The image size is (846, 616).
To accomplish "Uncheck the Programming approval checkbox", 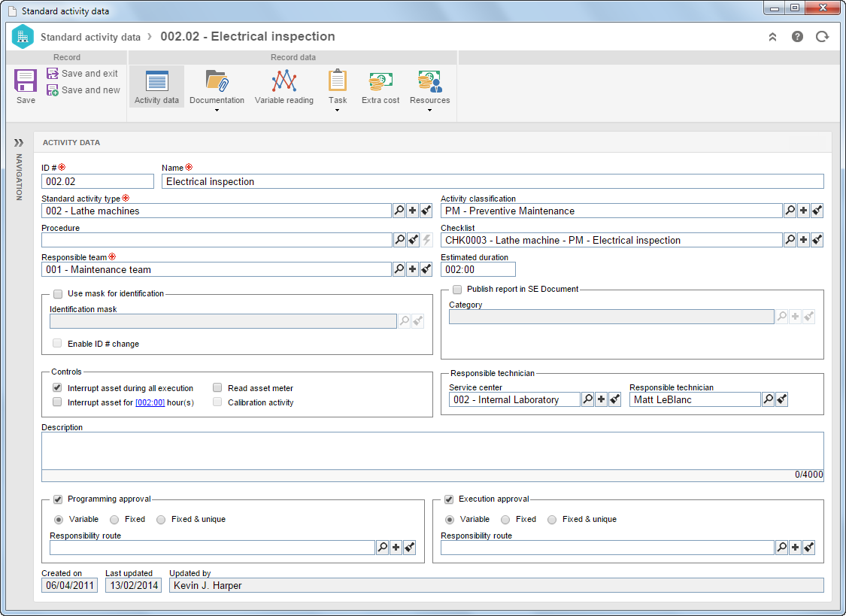I will click(58, 499).
